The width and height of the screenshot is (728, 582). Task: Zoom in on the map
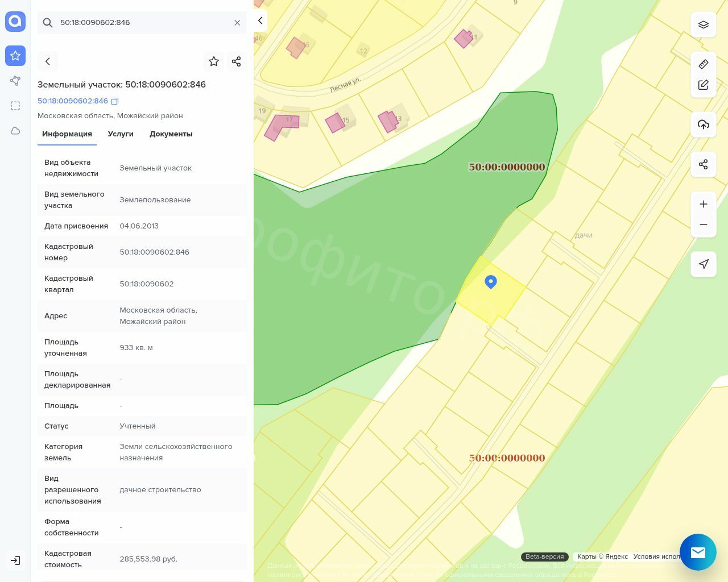704,204
